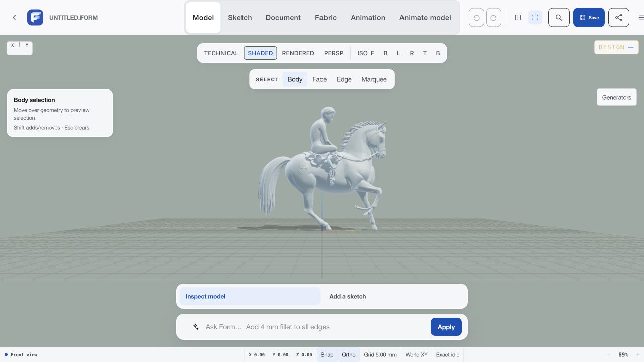Open the Animate model tab
644x362 pixels.
point(425,17)
